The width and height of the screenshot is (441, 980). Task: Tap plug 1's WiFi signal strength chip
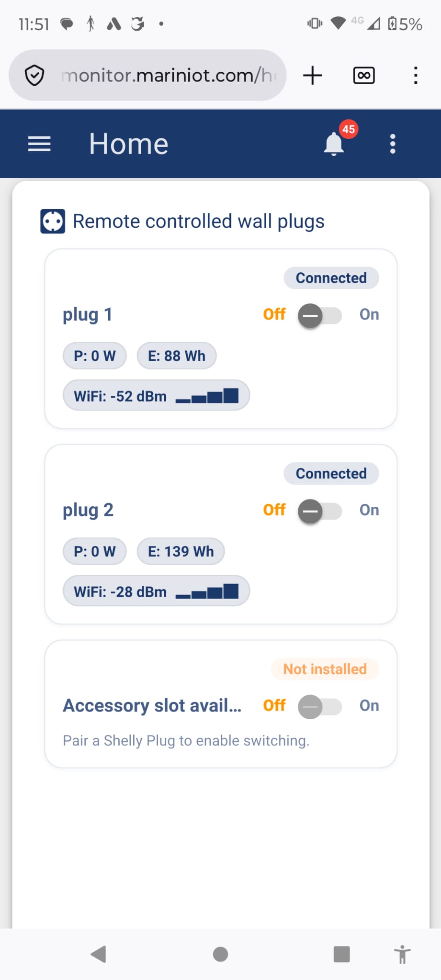click(156, 396)
